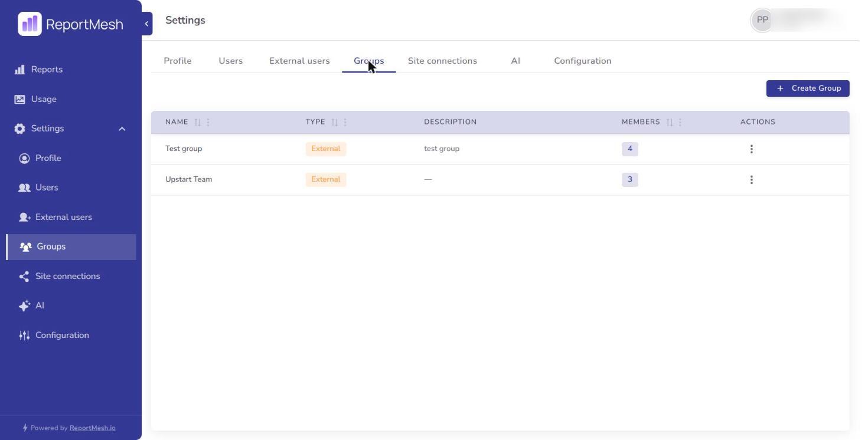Click the ReportMesh logo icon
This screenshot has width=868, height=440.
pyautogui.click(x=30, y=24)
